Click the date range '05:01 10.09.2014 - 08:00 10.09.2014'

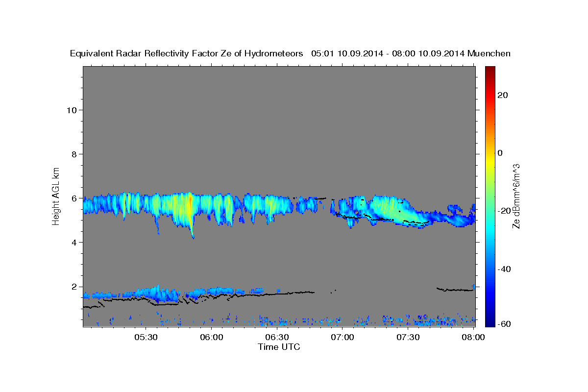pyautogui.click(x=388, y=54)
